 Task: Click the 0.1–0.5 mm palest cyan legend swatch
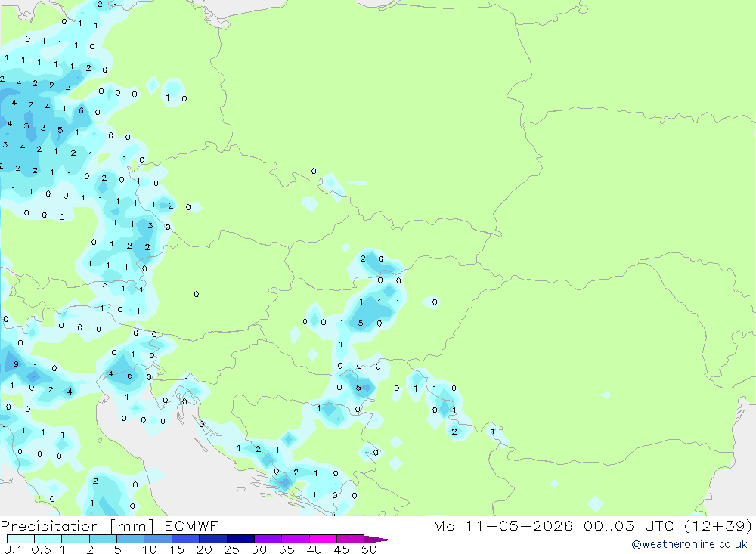(x=20, y=539)
